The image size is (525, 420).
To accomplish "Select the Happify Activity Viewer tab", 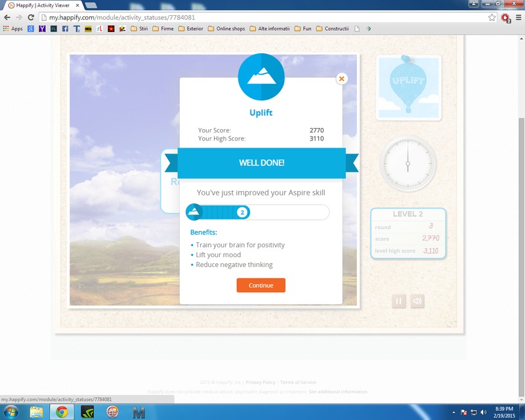I will [x=42, y=5].
